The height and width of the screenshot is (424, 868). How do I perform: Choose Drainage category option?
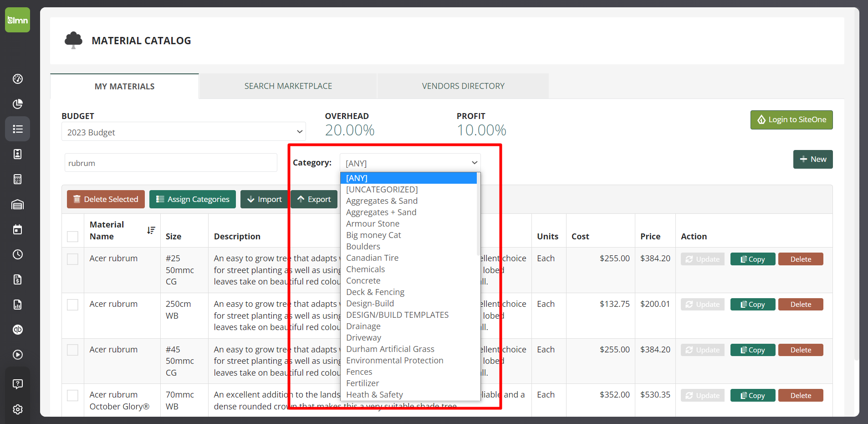[x=408, y=326]
